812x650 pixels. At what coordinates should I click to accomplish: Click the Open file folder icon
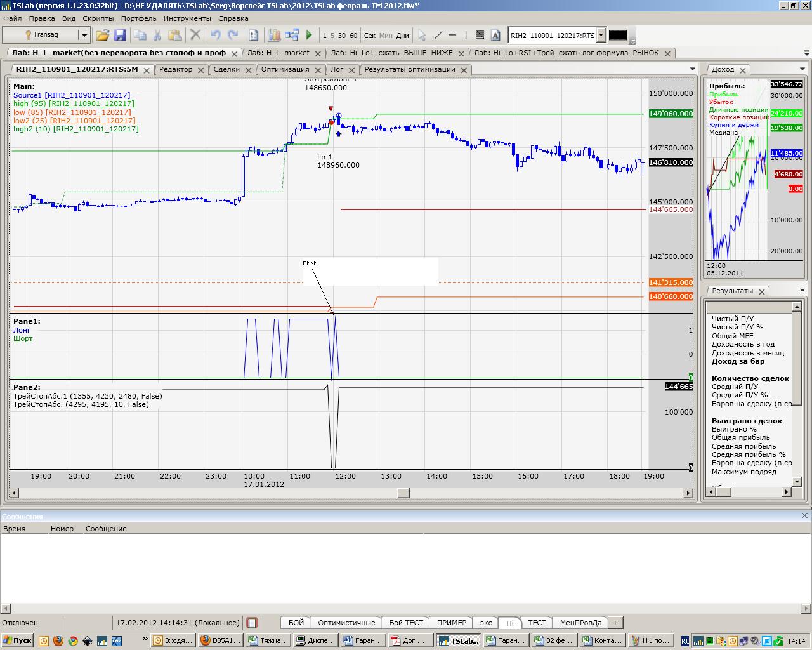[x=102, y=36]
